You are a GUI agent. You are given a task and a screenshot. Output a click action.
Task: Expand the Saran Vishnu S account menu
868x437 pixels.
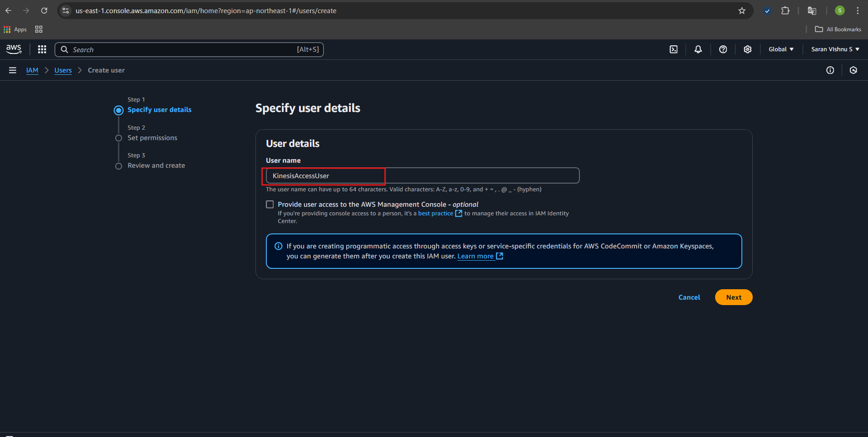click(835, 49)
